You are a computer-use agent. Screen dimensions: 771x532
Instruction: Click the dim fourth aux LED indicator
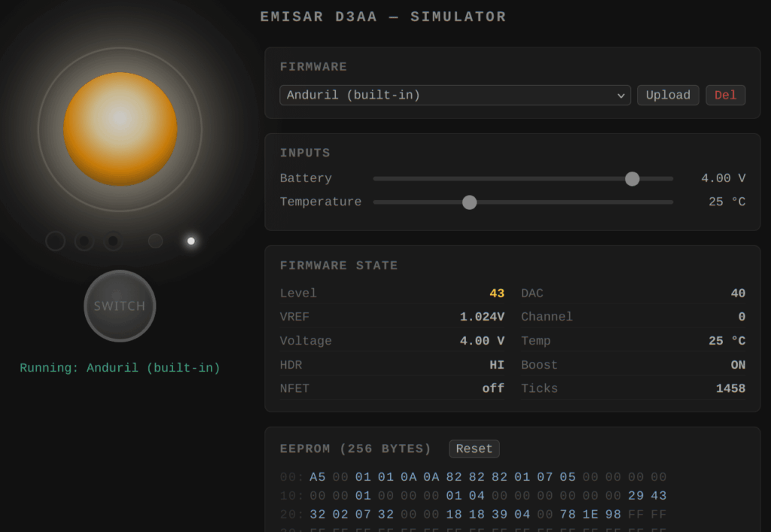155,241
